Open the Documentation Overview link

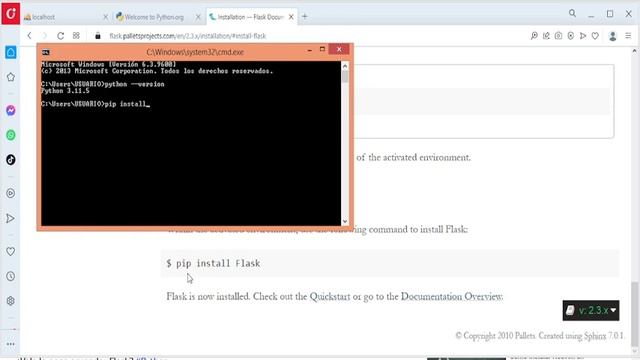pyautogui.click(x=452, y=296)
